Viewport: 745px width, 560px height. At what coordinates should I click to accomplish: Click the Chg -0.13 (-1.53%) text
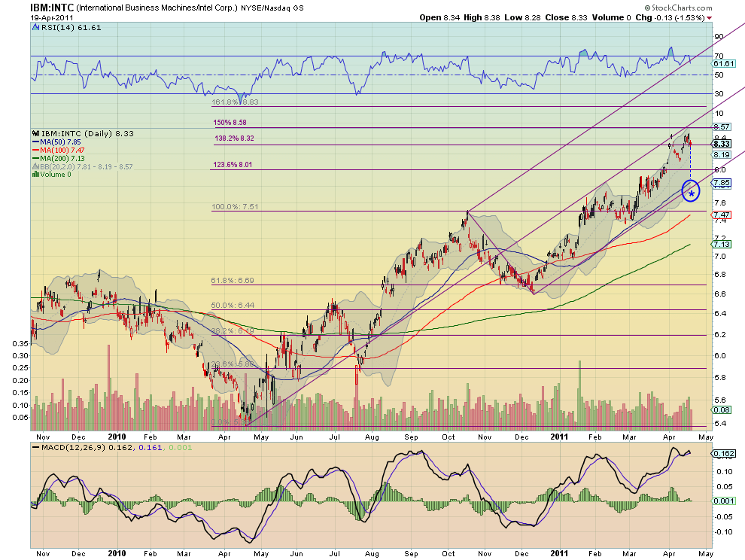(x=670, y=17)
